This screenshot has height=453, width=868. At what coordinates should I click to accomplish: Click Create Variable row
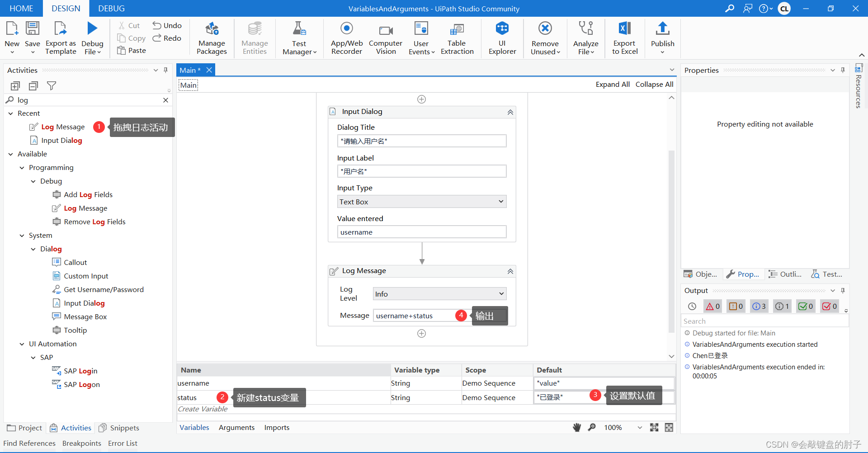[426, 409]
